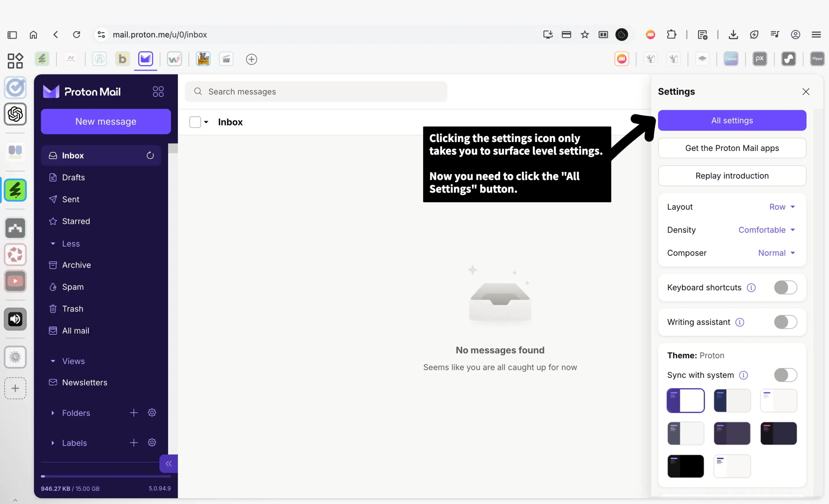Tick the select-all messages checkbox
The height and width of the screenshot is (504, 829).
(x=195, y=122)
